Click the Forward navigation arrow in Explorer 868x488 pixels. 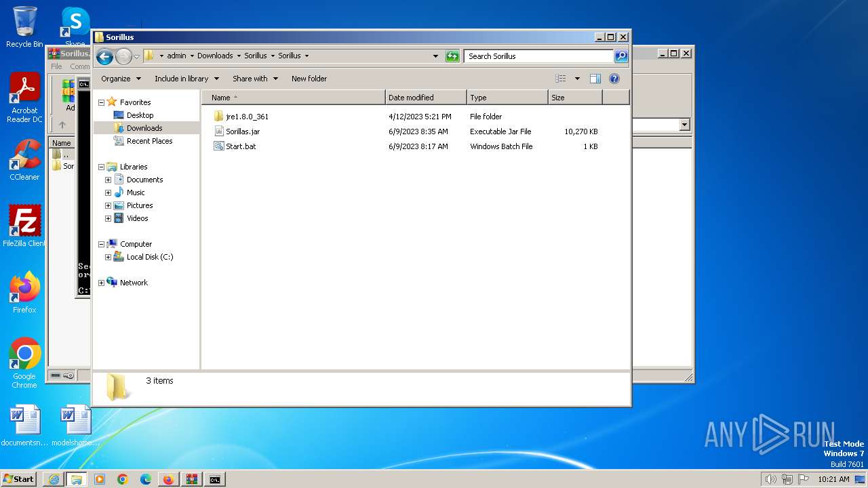(x=123, y=56)
